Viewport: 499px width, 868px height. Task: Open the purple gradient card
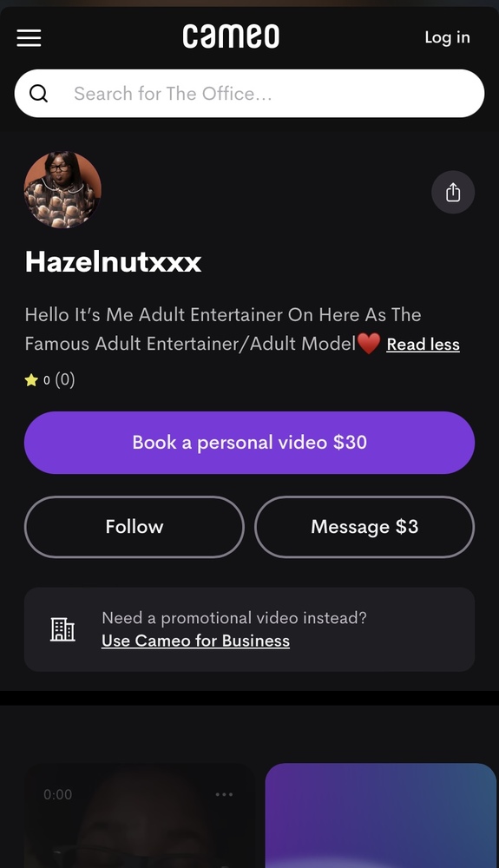click(x=381, y=815)
